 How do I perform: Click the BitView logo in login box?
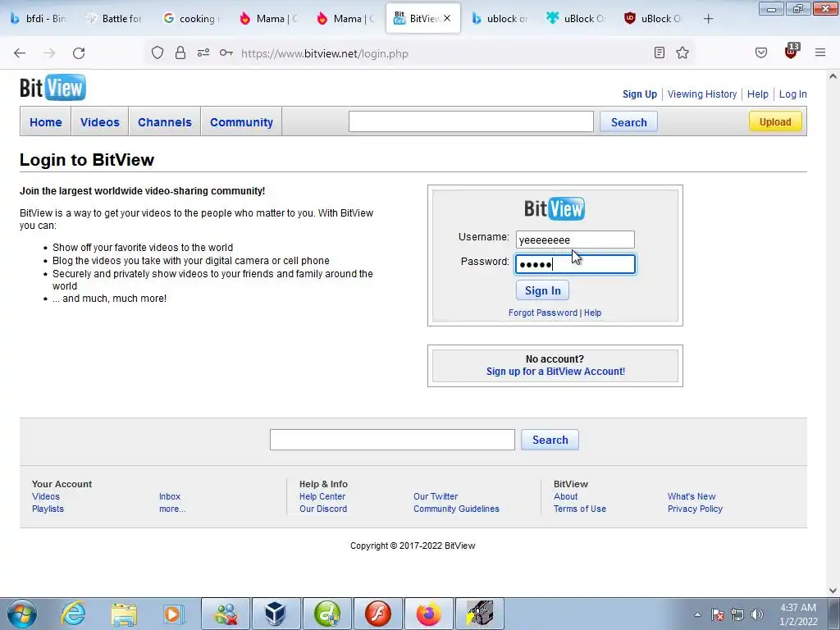(555, 208)
